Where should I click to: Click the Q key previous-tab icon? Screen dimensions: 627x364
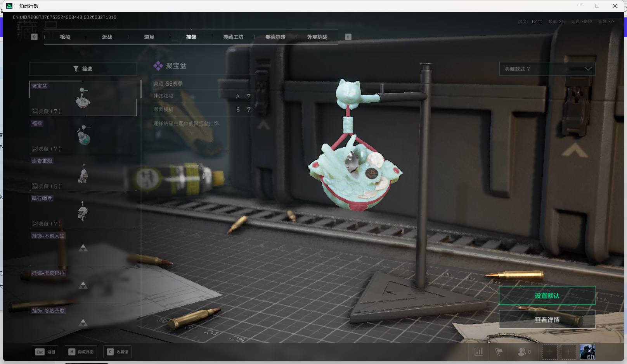tap(34, 37)
